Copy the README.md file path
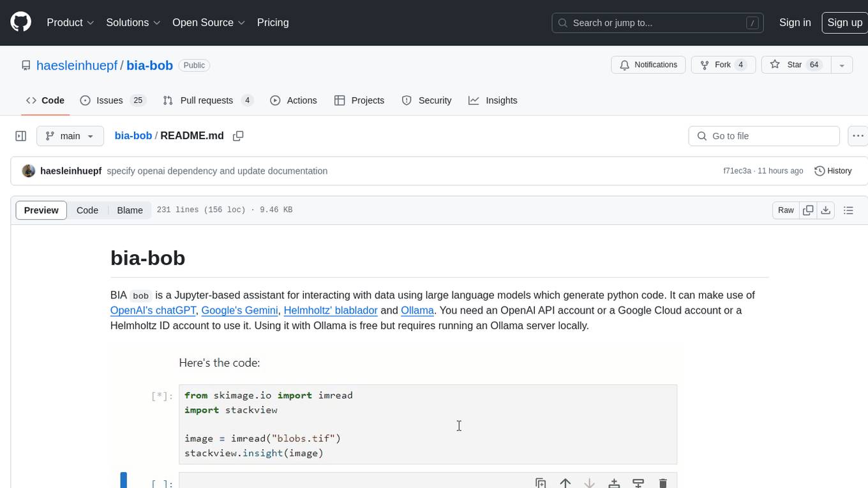The height and width of the screenshot is (488, 868). pos(238,136)
